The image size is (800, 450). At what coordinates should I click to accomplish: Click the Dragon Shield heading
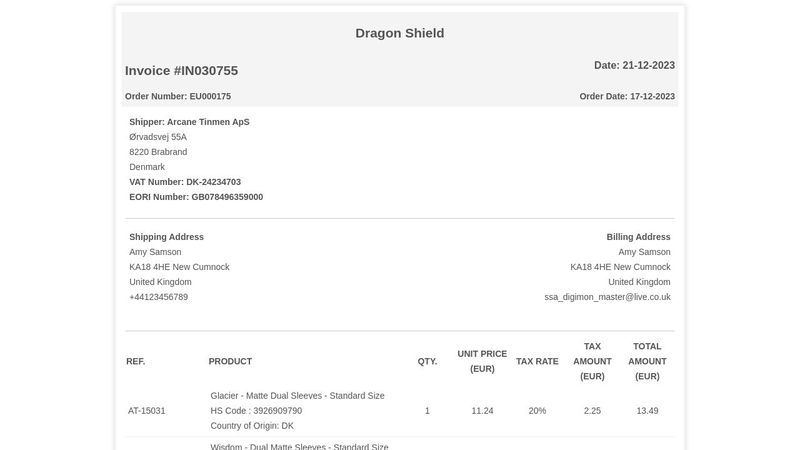point(399,33)
